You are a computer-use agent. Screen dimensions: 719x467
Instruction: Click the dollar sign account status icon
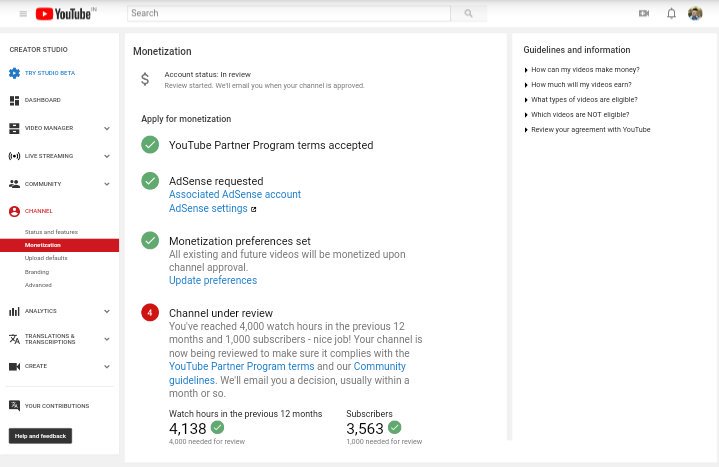coord(145,79)
